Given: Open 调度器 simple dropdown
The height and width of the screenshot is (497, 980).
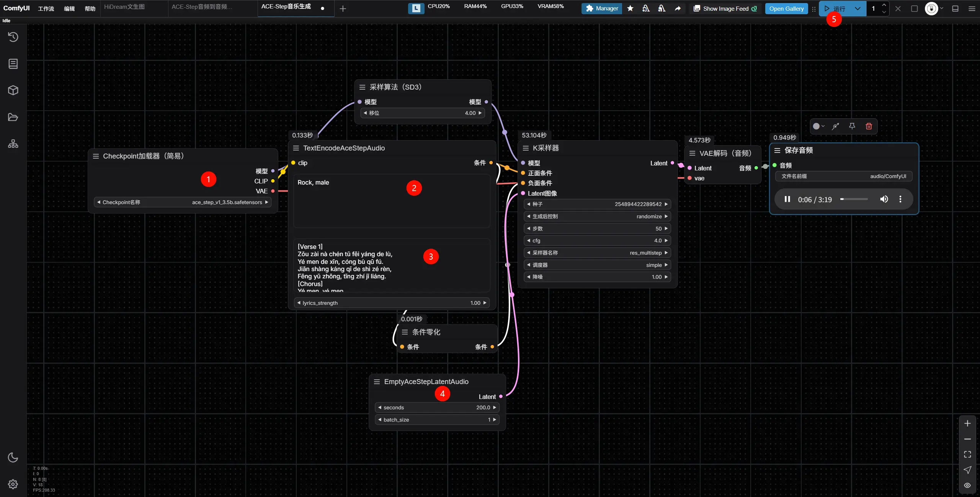Looking at the screenshot, I should 597,265.
